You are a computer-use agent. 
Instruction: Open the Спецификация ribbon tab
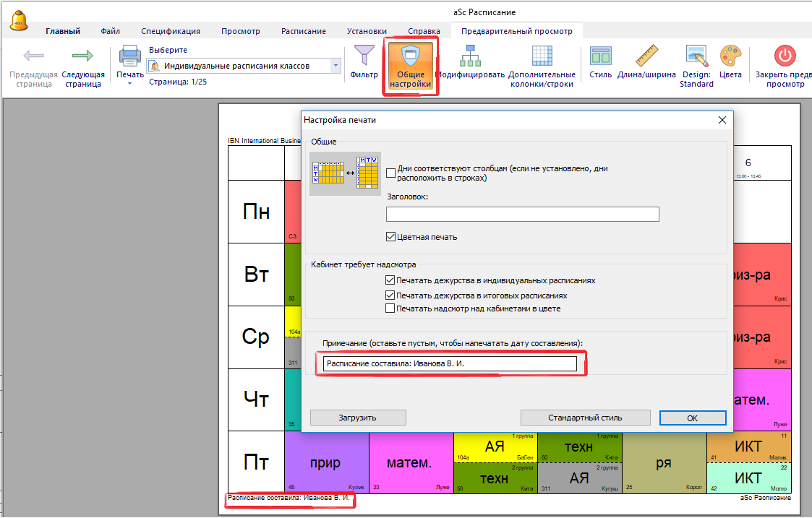click(171, 31)
